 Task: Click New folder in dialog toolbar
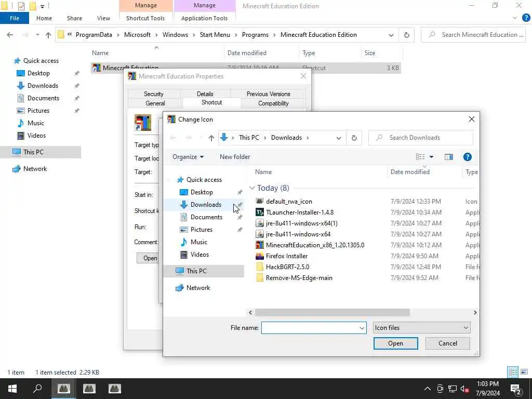coord(235,157)
